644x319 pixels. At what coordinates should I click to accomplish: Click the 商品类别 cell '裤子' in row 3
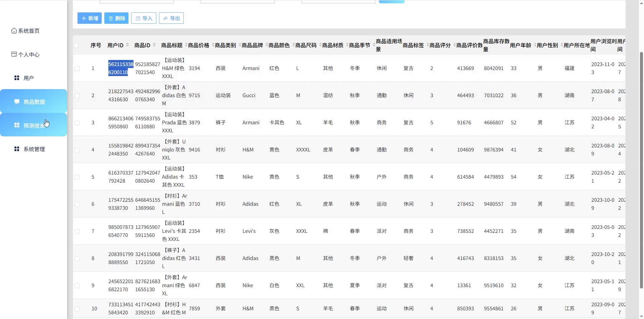[x=221, y=123]
